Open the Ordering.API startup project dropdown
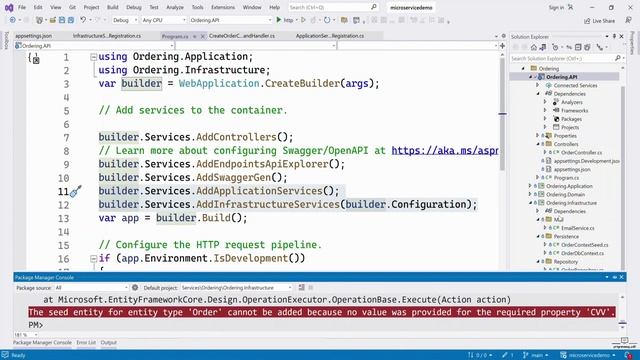 pos(230,20)
